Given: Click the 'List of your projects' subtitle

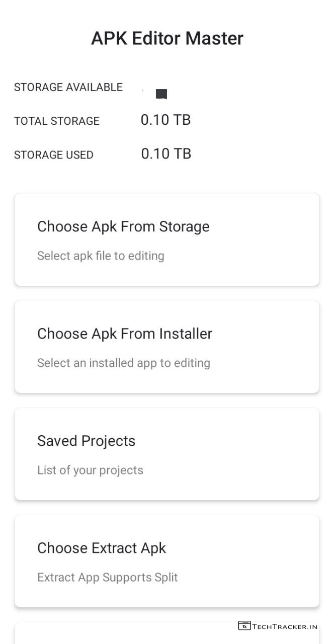Looking at the screenshot, I should pyautogui.click(x=90, y=470).
